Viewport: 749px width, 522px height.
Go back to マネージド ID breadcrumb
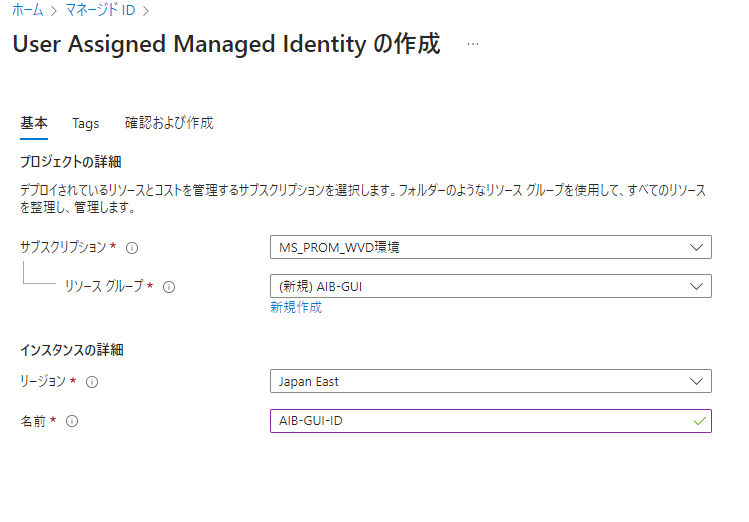pos(99,12)
